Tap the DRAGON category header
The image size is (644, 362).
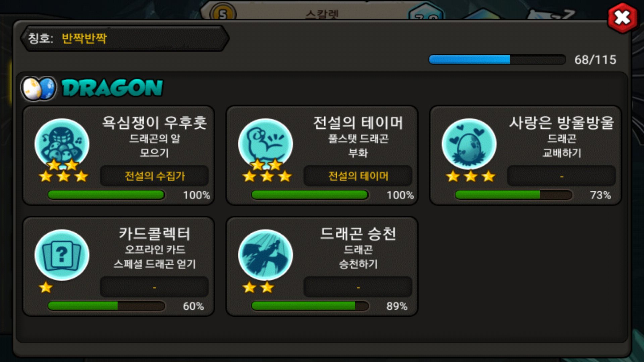pos(112,88)
